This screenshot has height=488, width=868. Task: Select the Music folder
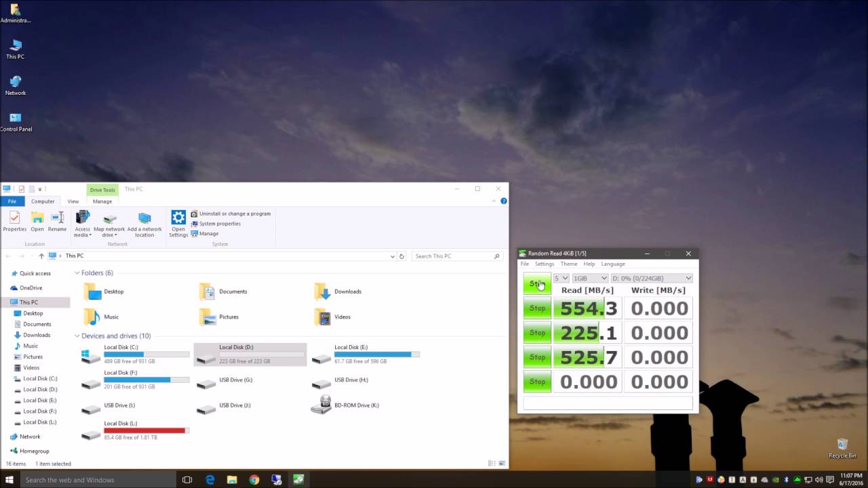tap(101, 317)
